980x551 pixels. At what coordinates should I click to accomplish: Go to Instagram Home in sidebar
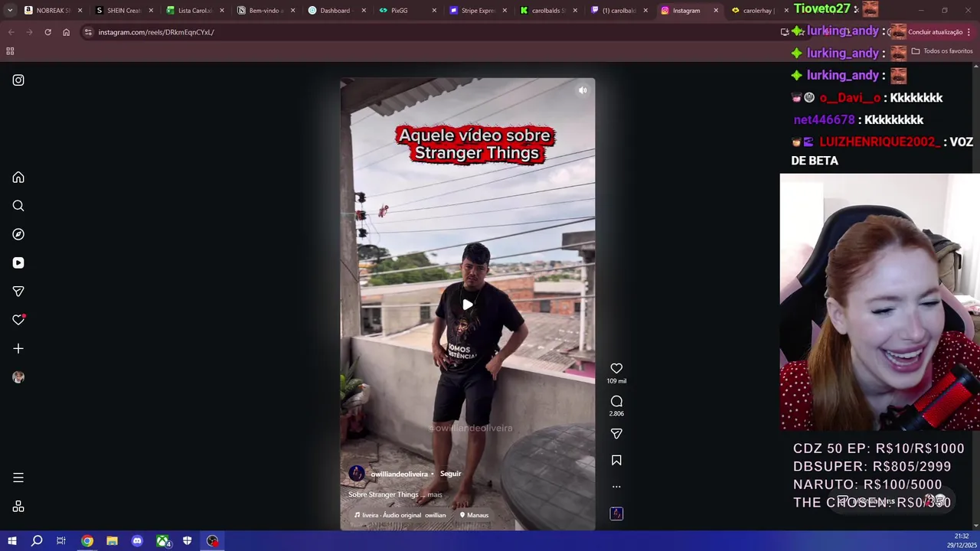point(18,178)
